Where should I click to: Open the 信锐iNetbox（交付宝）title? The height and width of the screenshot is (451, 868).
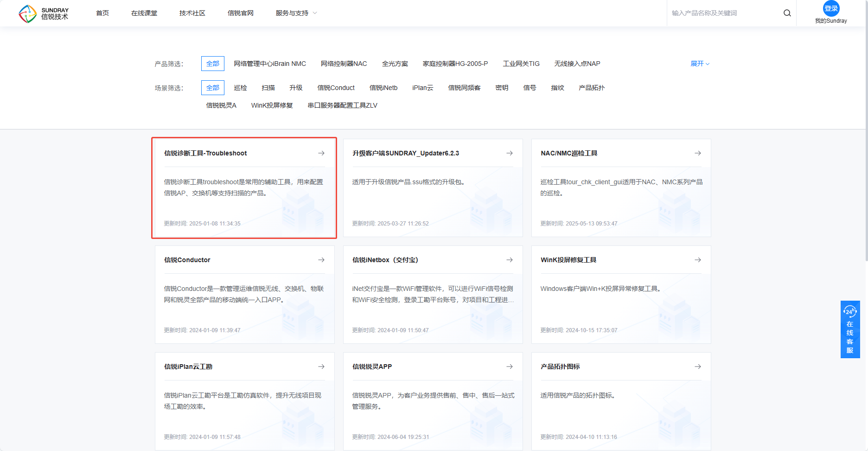(385, 260)
